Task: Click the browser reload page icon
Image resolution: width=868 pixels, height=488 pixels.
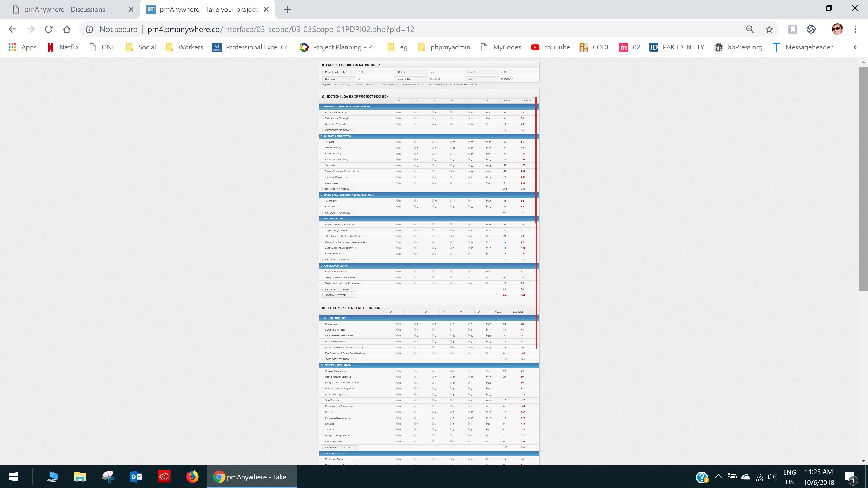Action: click(49, 29)
